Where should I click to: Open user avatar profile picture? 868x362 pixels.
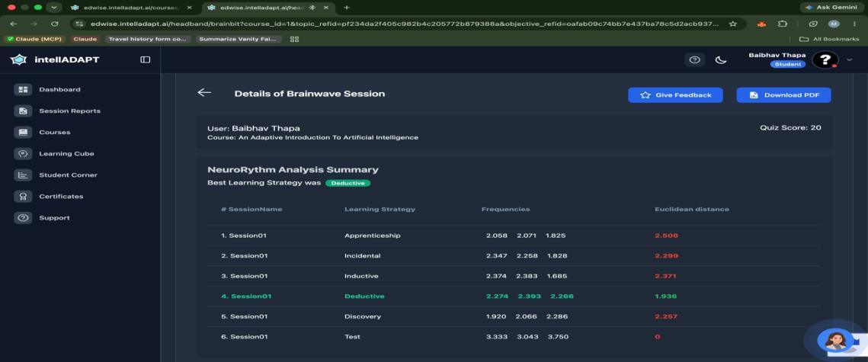point(825,59)
